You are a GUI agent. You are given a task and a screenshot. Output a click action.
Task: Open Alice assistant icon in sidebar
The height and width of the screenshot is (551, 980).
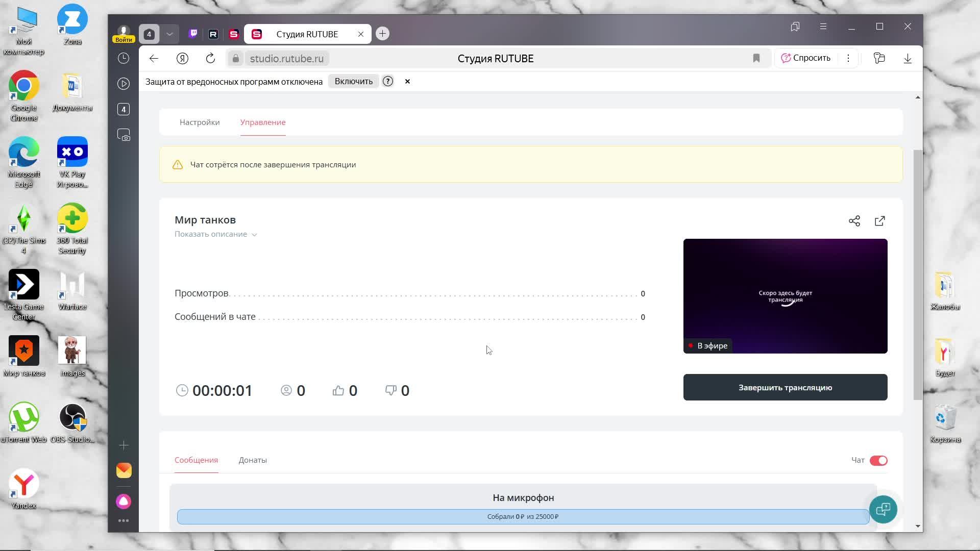pyautogui.click(x=124, y=502)
